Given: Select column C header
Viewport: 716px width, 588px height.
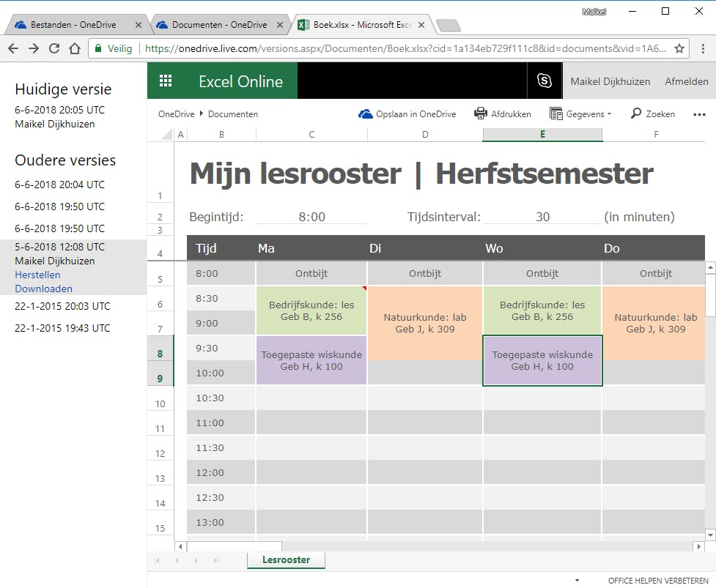Looking at the screenshot, I should [x=311, y=134].
